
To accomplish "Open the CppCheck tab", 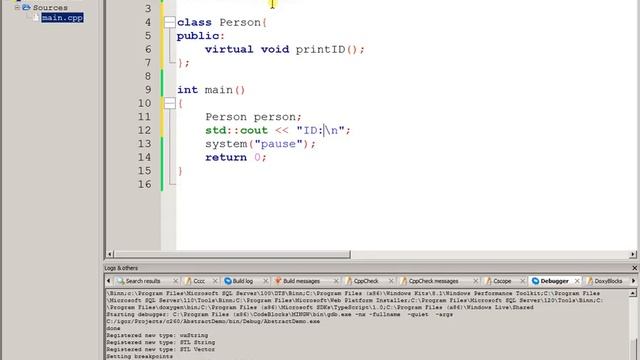I will coord(366,281).
